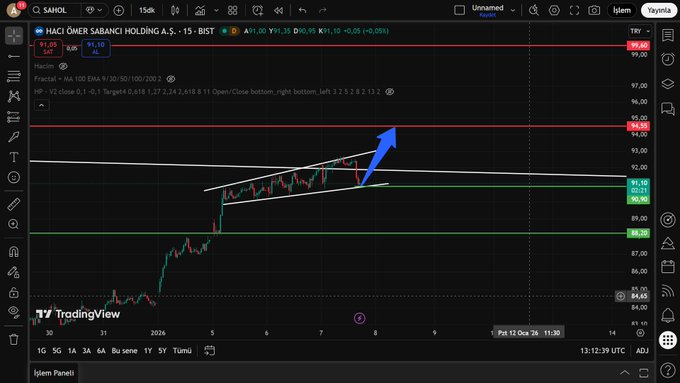680x383 pixels.
Task: Toggle the magnet snap mode
Action: pos(14,252)
